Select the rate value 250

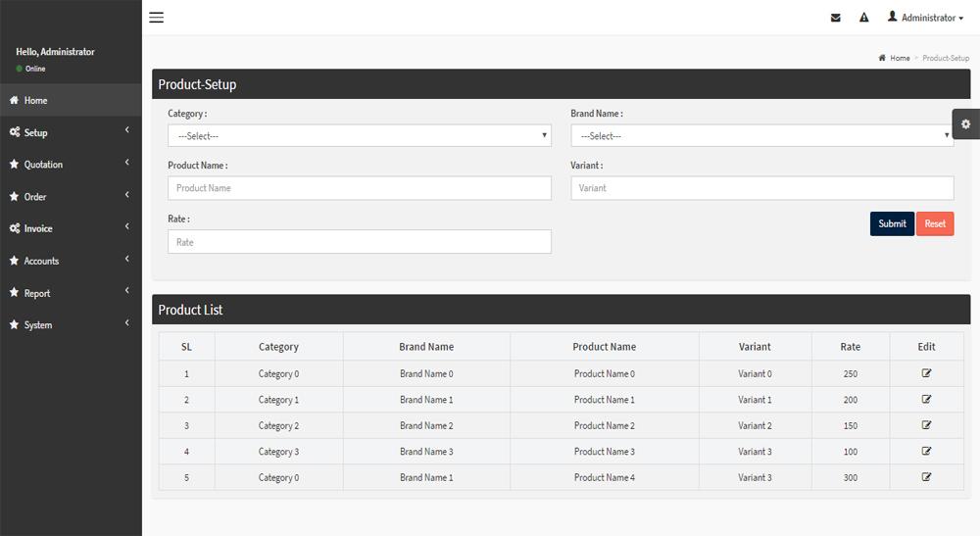tap(850, 373)
